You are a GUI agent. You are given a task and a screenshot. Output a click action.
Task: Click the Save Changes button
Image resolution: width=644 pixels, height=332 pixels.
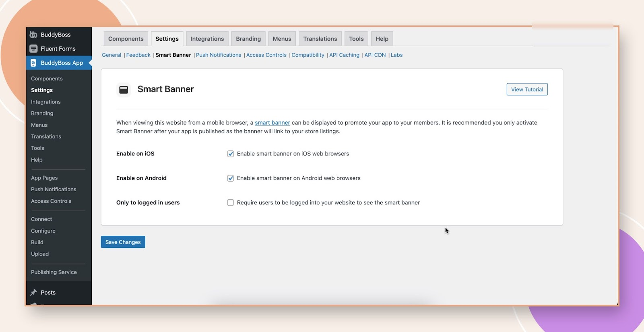pos(123,242)
